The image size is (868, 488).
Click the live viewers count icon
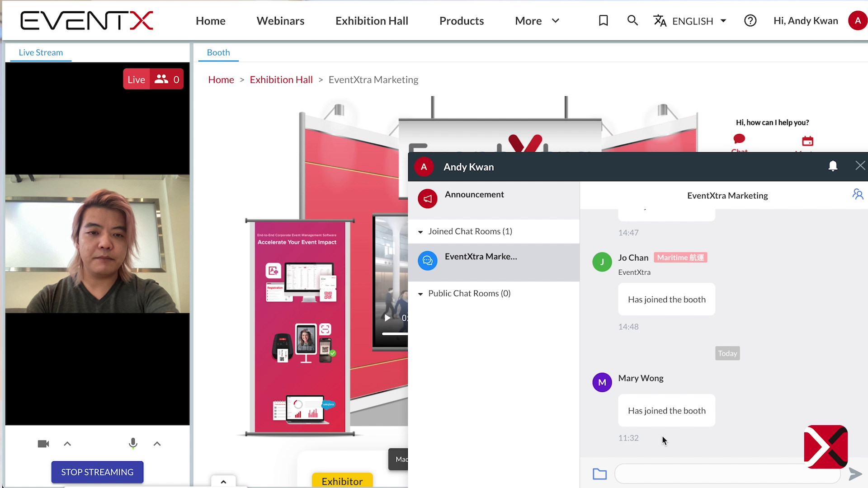tap(161, 79)
